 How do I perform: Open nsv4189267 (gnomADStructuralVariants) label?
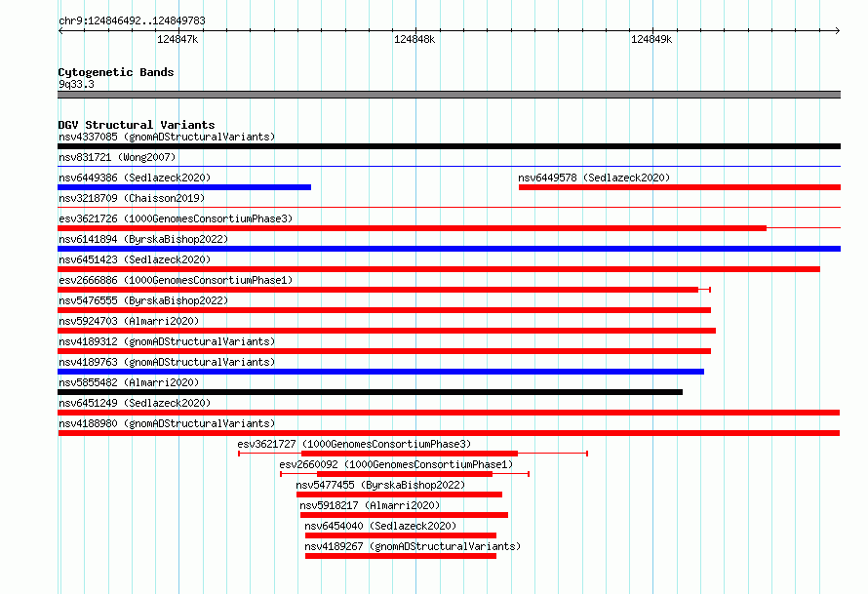pos(413,546)
